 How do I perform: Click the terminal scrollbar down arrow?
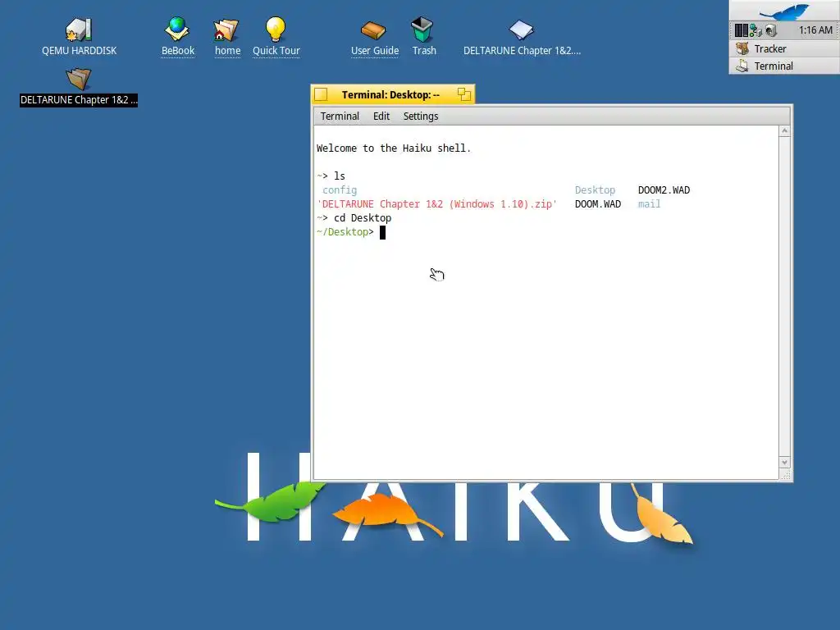coord(784,463)
